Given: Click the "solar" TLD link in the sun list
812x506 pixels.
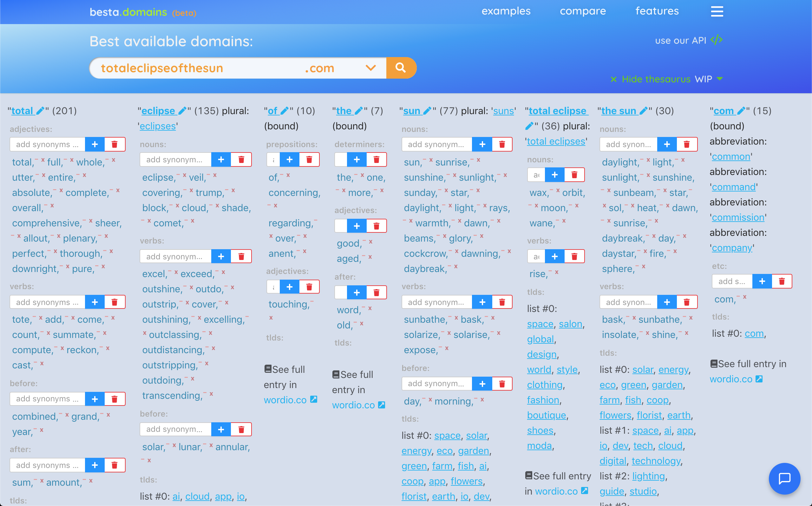Looking at the screenshot, I should pos(476,435).
